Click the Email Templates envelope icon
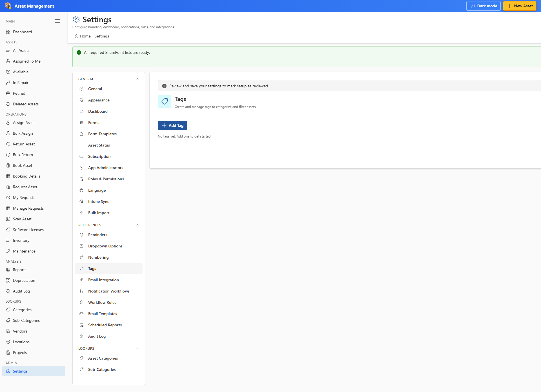This screenshot has width=541, height=392. 81,314
